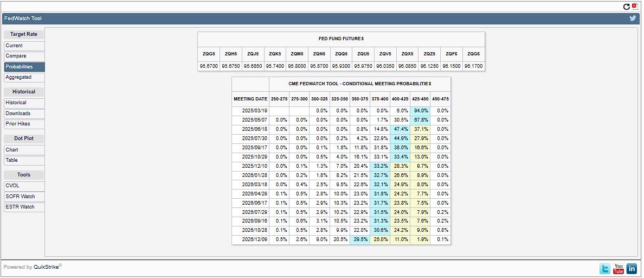The height and width of the screenshot is (278, 644).
Task: Click the ZQH5 futures column header
Action: [231, 54]
